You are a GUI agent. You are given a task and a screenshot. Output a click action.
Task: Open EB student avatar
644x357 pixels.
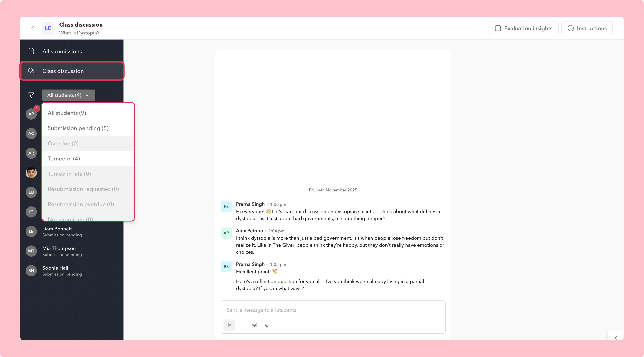[31, 192]
